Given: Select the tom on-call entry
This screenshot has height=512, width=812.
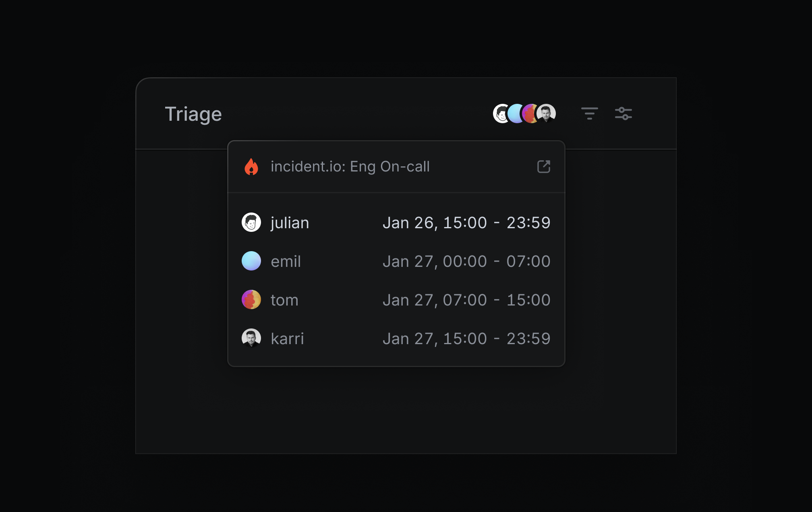Looking at the screenshot, I should click(x=284, y=300).
